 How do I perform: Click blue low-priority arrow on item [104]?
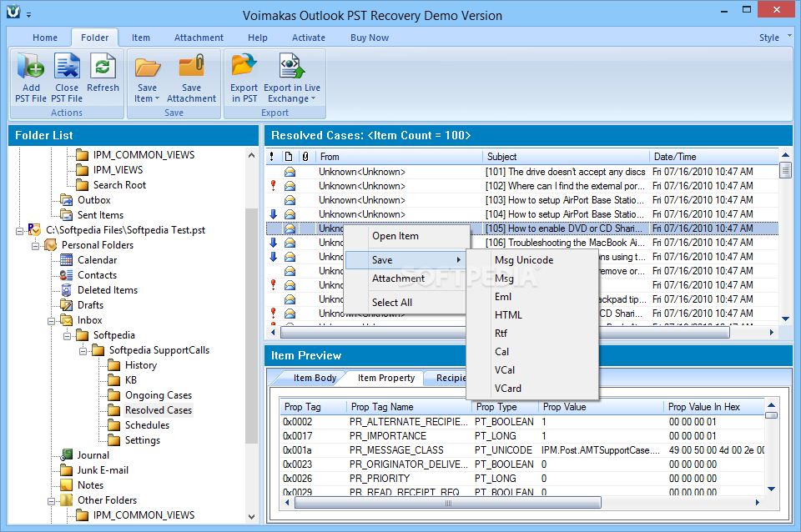274,214
